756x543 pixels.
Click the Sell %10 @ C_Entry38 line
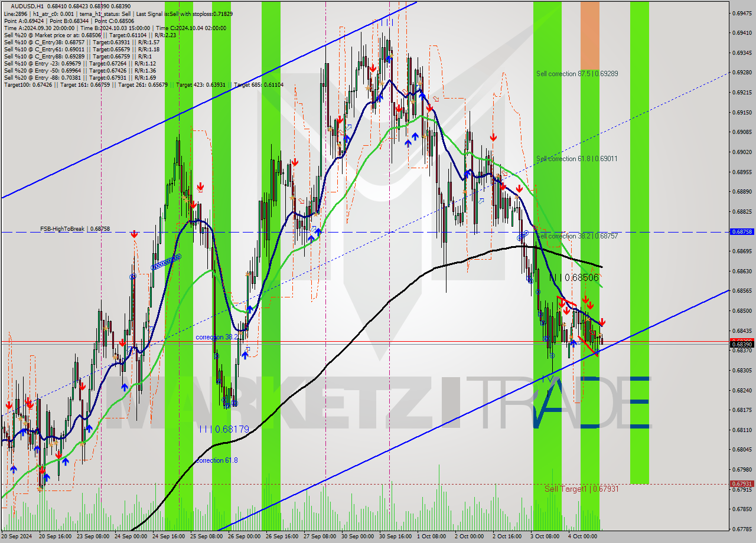tap(82, 42)
